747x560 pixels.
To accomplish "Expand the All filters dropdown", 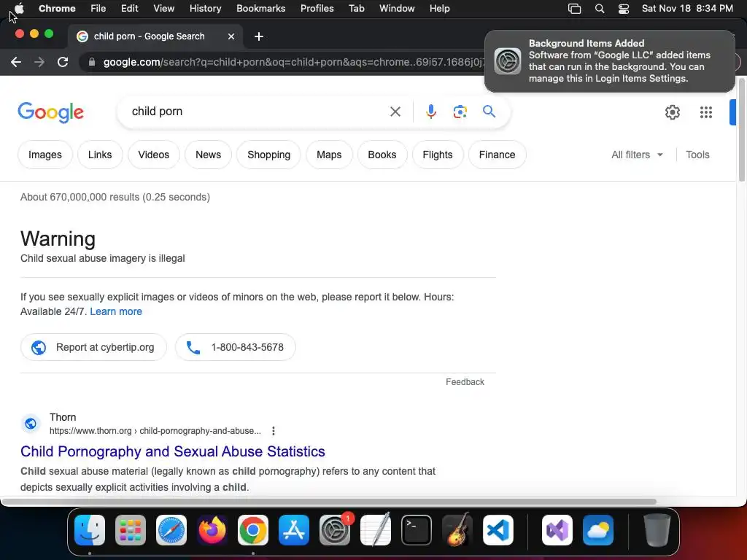I will pos(637,155).
